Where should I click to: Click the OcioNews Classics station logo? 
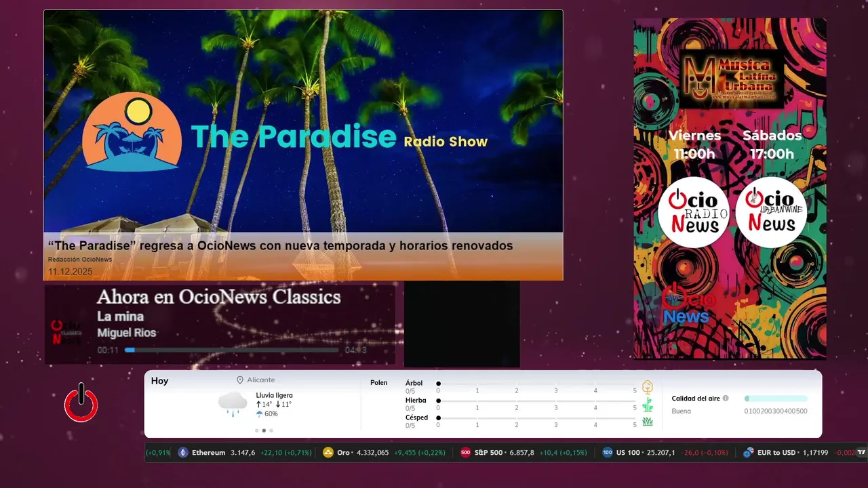tap(67, 331)
